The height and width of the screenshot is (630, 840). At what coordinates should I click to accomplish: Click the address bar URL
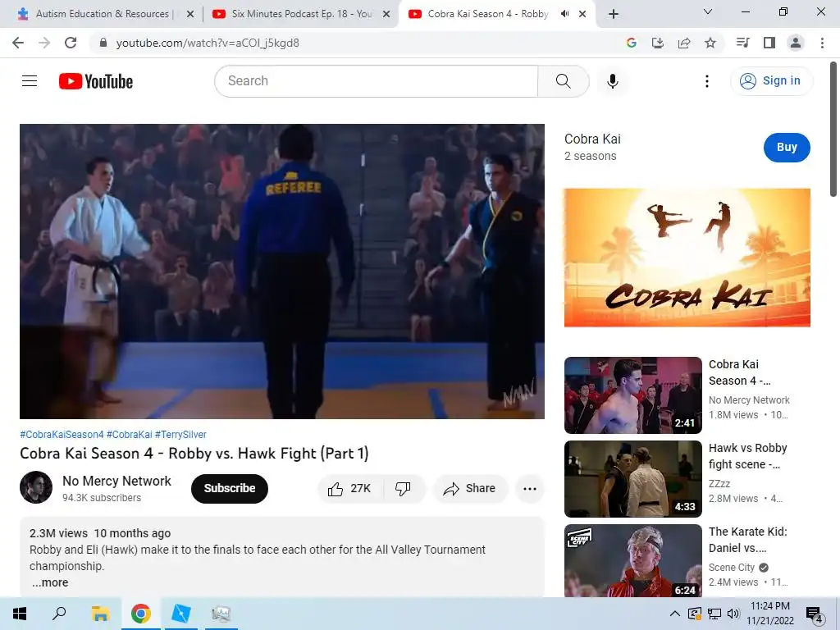point(208,43)
